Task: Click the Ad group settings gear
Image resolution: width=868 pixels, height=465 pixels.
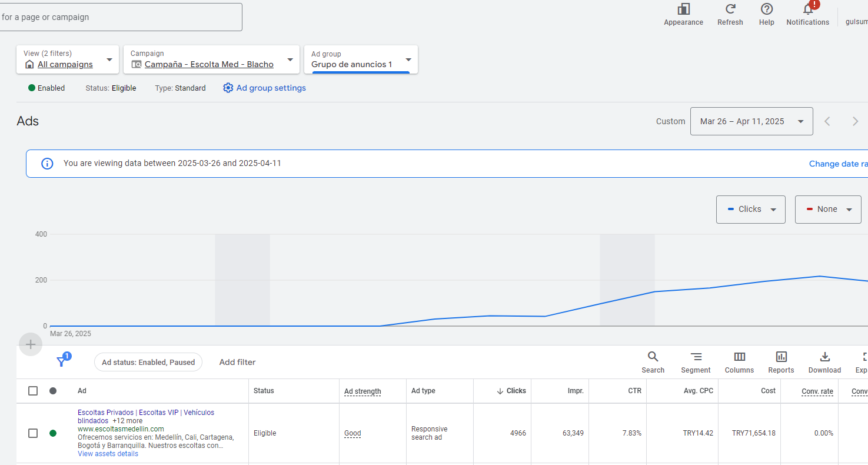Action: pos(228,88)
